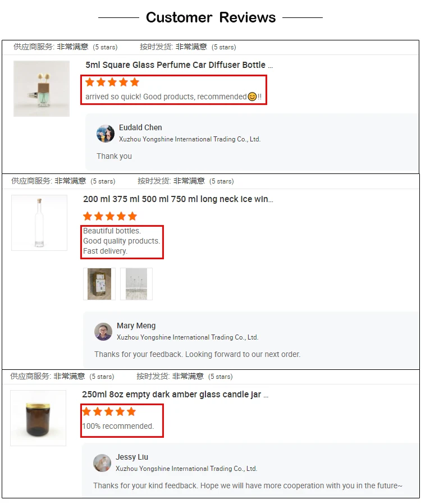421x504 pixels.
Task: Click the five-star rating of the candle jar review
Action: pyautogui.click(x=109, y=411)
